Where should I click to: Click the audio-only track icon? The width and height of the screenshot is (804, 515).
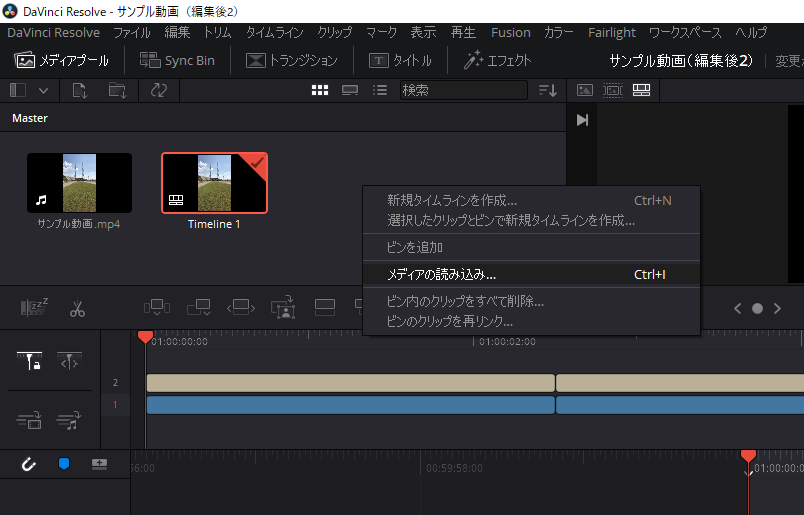coord(69,420)
